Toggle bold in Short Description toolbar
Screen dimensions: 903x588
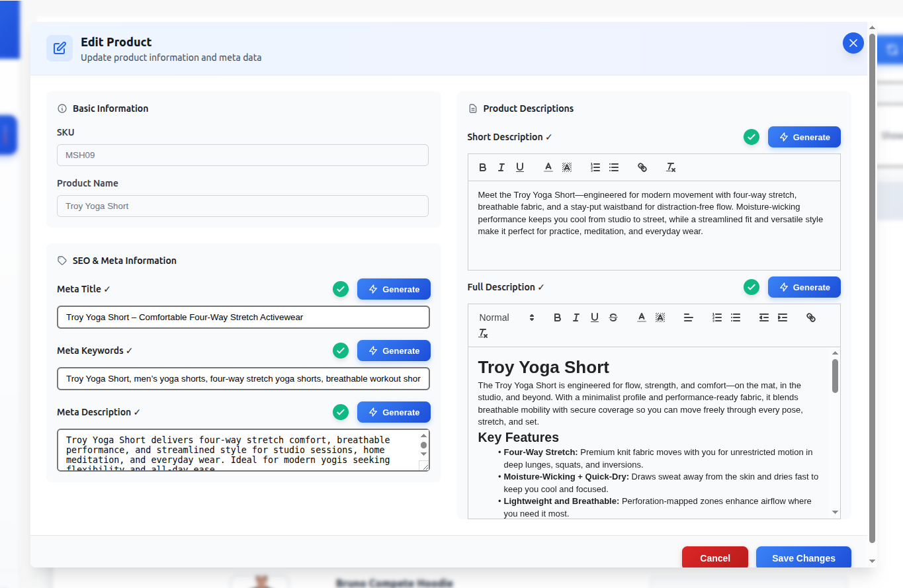point(483,167)
